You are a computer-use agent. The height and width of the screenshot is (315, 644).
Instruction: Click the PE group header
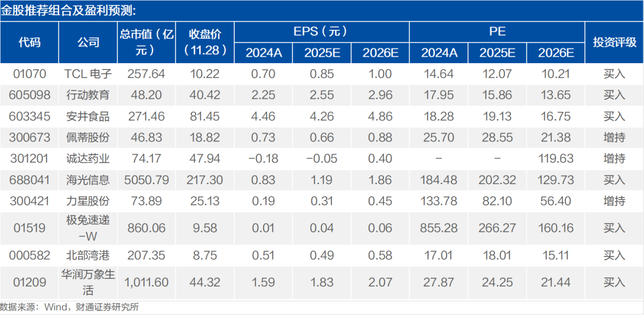tap(497, 32)
